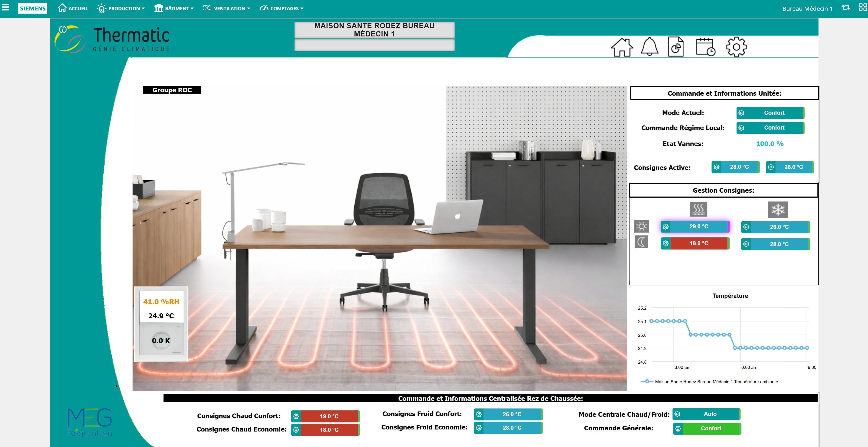Click gear beside Consignes Chaud Economie 18.0 °C

[296, 430]
